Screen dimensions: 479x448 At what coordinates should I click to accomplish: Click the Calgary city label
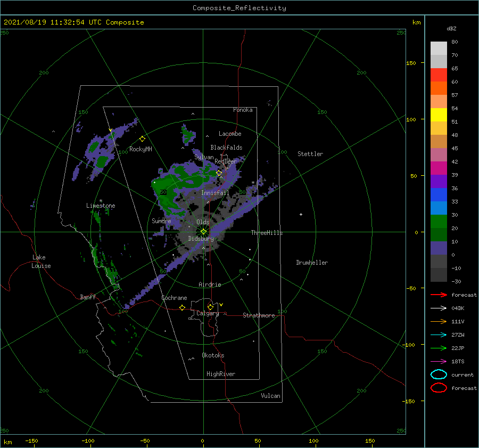pyautogui.click(x=208, y=313)
